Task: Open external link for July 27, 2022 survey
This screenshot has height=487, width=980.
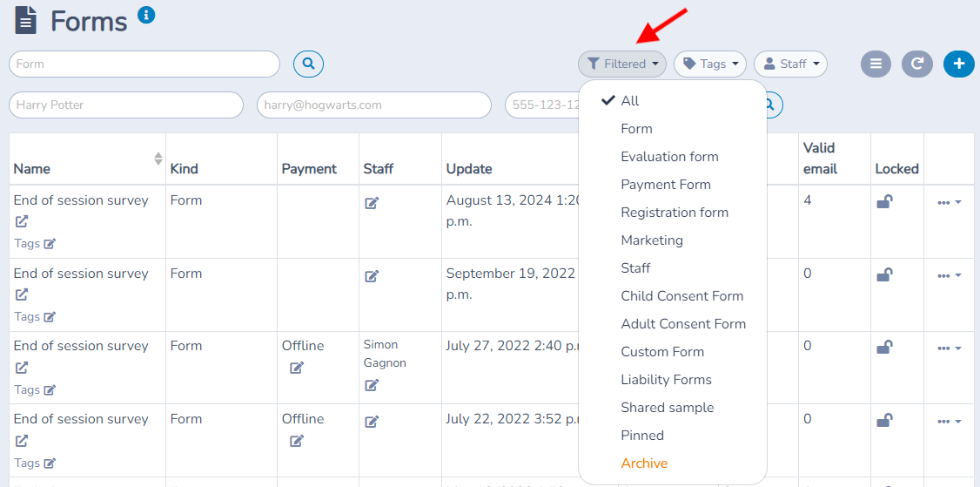Action: [22, 368]
